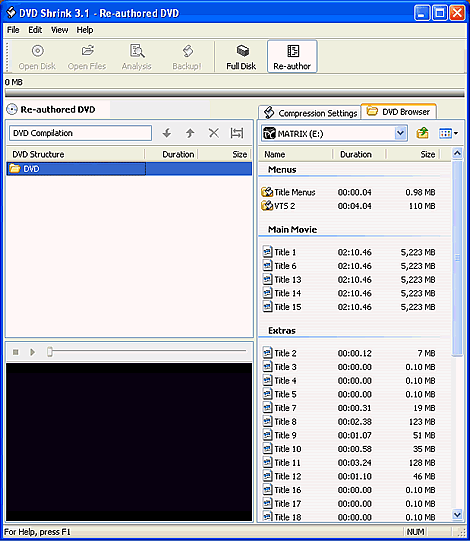470x541 pixels.
Task: Click the set start/end frames icon
Action: [x=237, y=133]
